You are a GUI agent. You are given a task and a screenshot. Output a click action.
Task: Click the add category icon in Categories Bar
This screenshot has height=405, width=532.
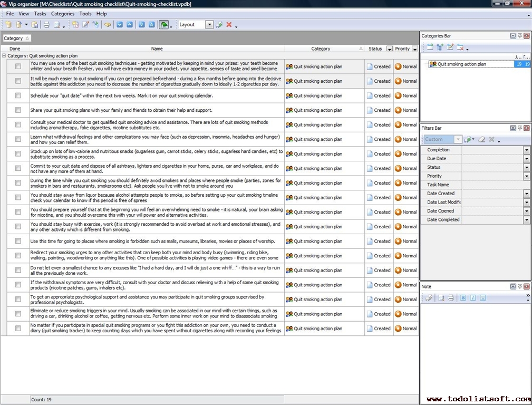point(430,47)
